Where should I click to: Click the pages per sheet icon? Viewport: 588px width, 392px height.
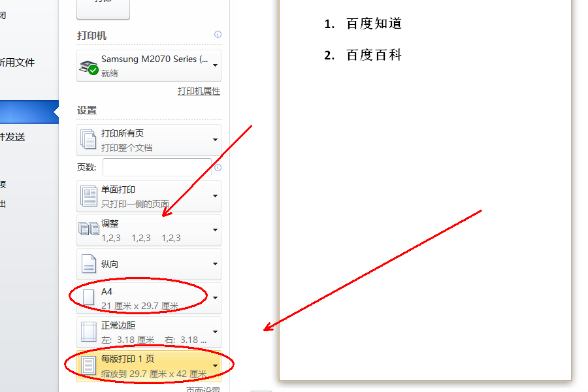[89, 366]
